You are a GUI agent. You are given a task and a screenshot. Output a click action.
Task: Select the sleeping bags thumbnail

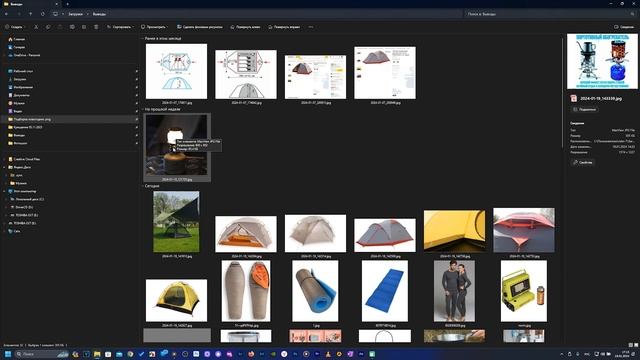(x=246, y=291)
